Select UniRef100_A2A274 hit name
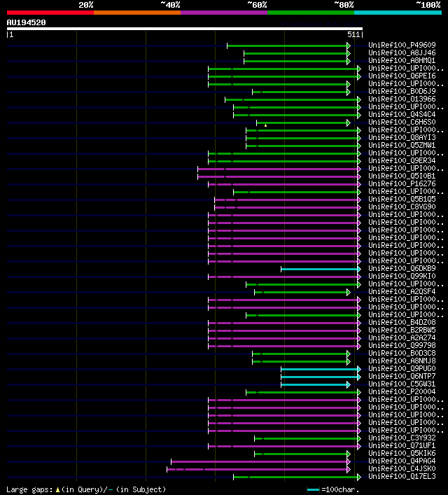The height and width of the screenshot is (495, 448). pyautogui.click(x=402, y=337)
